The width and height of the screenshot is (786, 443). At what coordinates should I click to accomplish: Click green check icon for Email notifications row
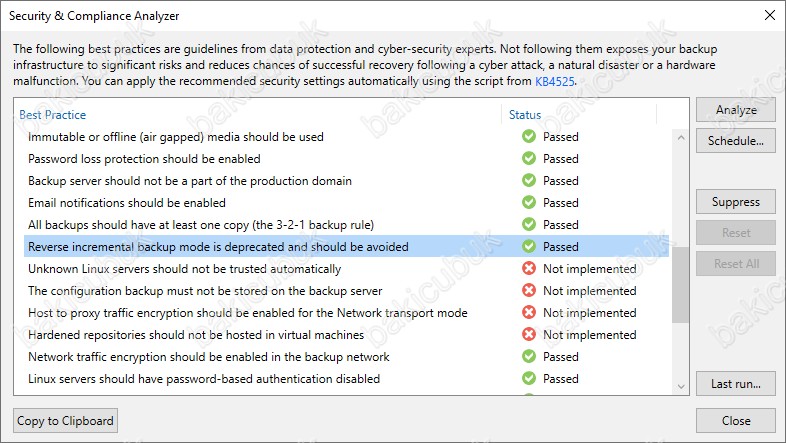528,202
